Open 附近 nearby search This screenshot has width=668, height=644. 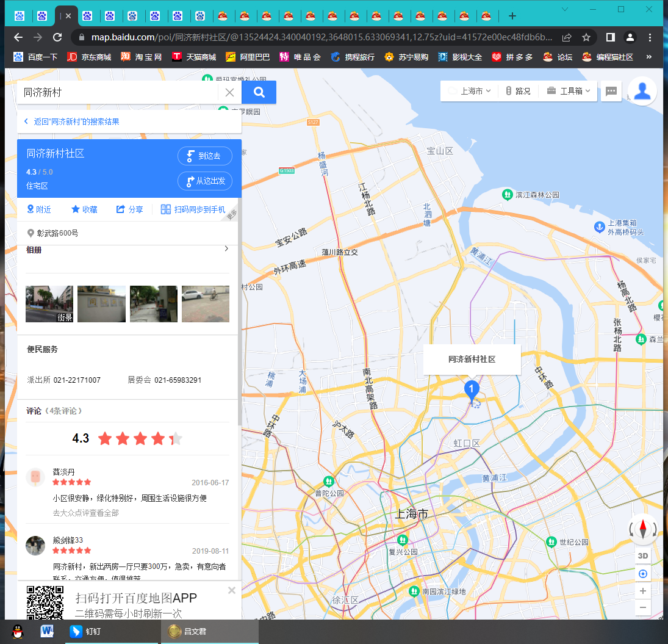[x=39, y=209]
